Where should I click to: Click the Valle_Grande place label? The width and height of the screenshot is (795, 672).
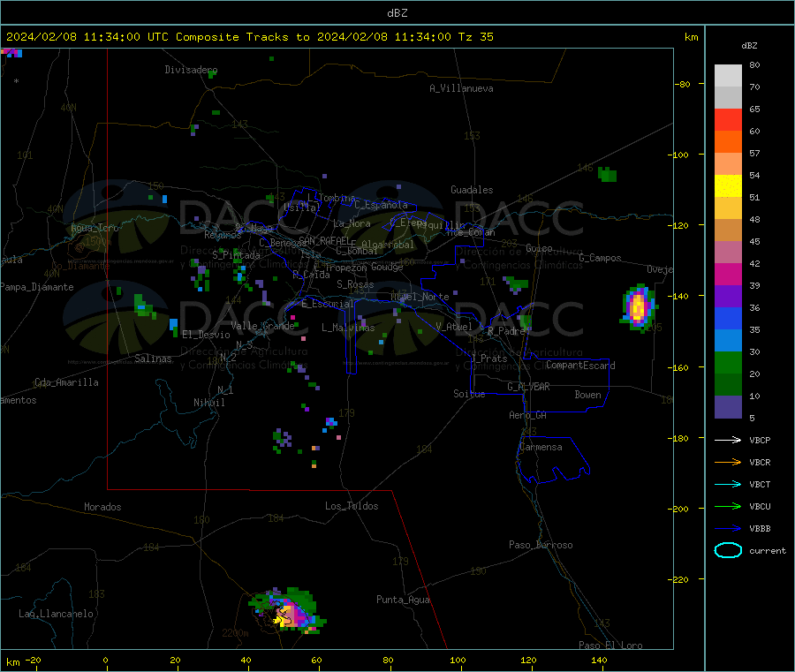(x=262, y=326)
